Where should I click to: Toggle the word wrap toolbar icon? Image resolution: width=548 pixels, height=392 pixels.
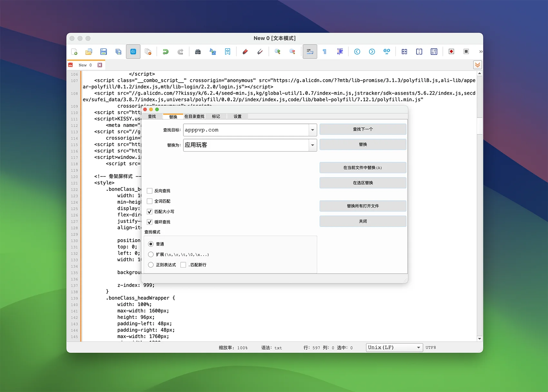point(310,52)
